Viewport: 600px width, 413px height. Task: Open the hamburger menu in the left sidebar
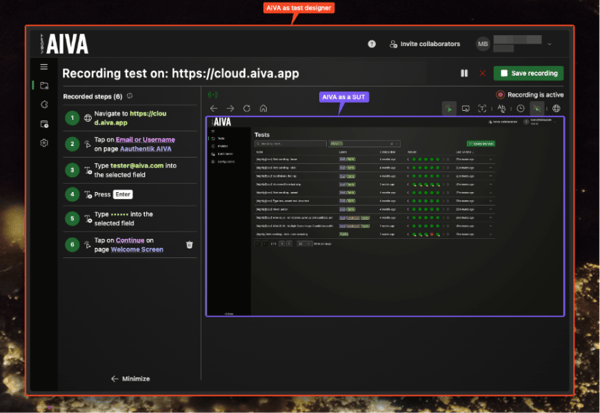43,66
